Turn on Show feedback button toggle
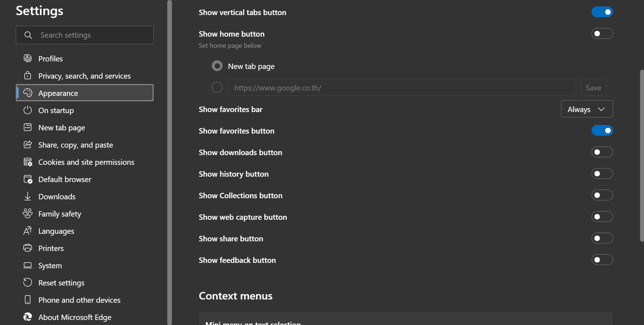The image size is (644, 325). (602, 260)
